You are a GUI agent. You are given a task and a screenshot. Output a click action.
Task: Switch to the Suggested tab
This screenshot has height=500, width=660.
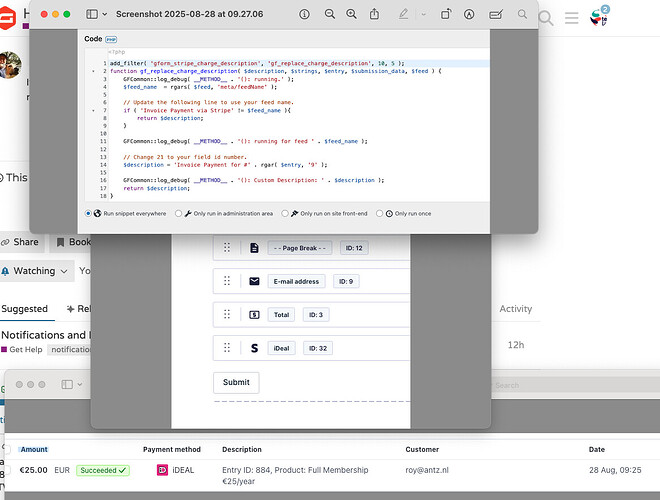click(x=24, y=309)
